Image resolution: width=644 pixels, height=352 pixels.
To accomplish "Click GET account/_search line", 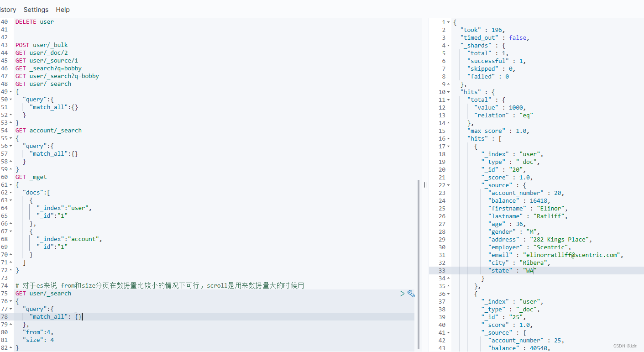I will pos(48,131).
